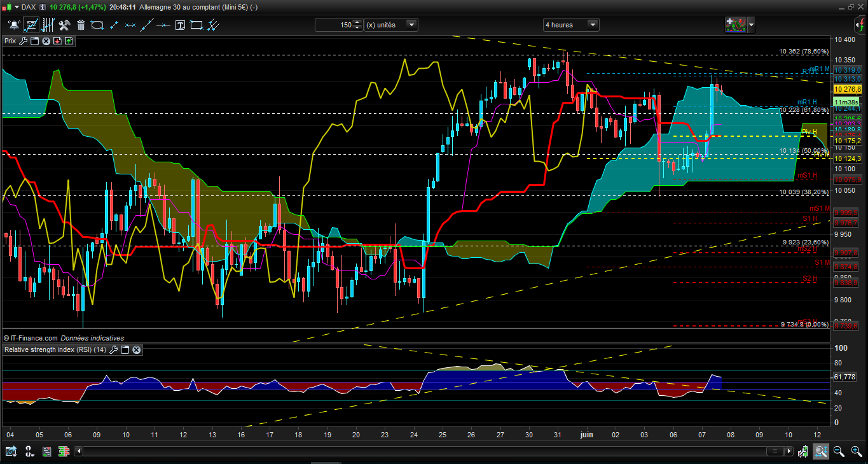The height and width of the screenshot is (464, 868).
Task: Click the 10 319,0 price axis tag
Action: 847,70
